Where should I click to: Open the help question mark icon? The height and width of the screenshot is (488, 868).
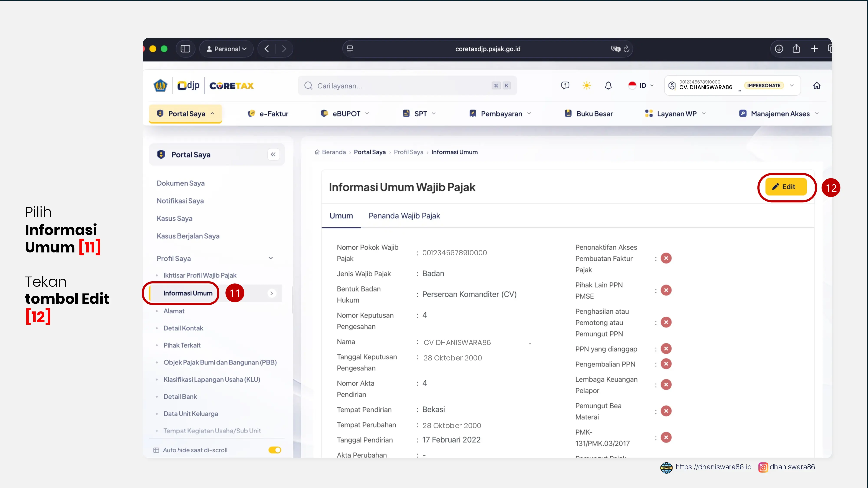(565, 85)
